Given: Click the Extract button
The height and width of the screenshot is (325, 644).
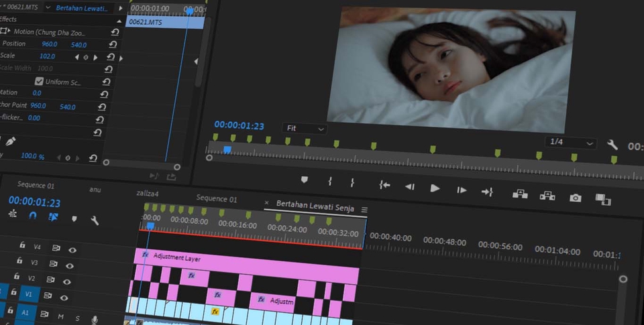Looking at the screenshot, I should [547, 196].
